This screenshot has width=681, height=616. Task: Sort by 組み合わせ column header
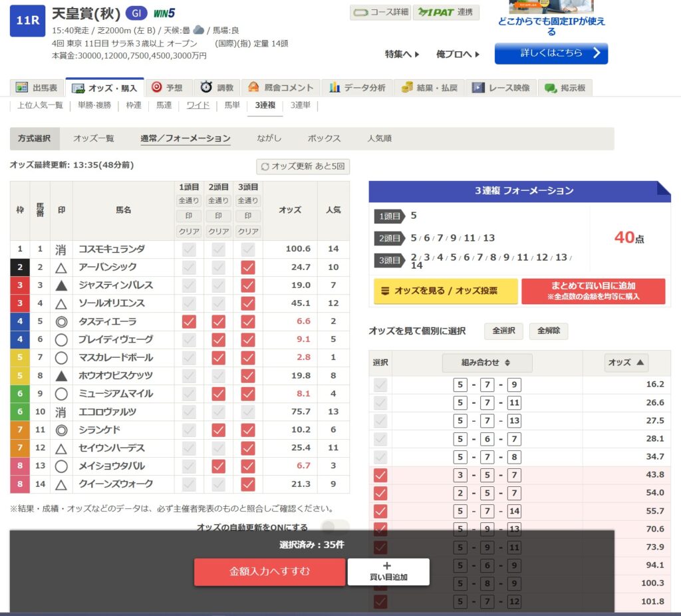pyautogui.click(x=487, y=363)
